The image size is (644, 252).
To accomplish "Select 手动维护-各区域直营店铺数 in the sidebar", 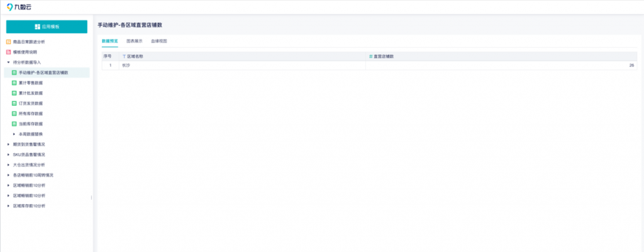I will [x=47, y=72].
